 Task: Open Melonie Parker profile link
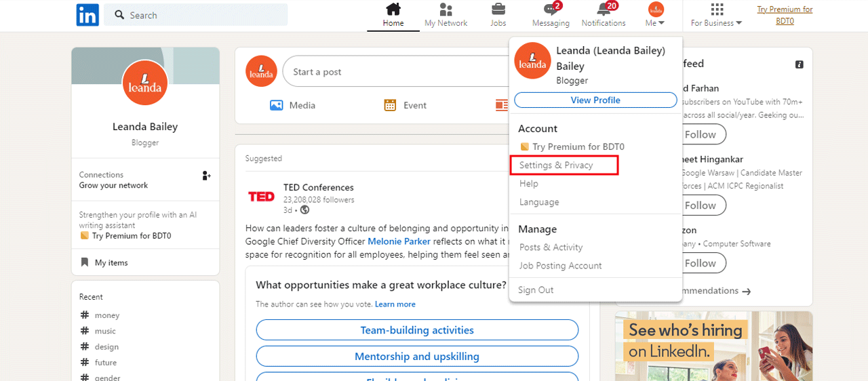(x=400, y=241)
